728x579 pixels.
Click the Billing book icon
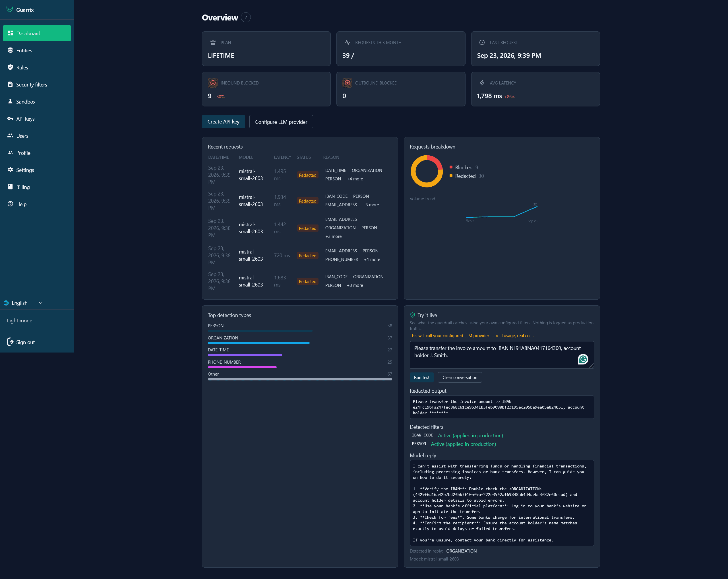[x=11, y=187]
